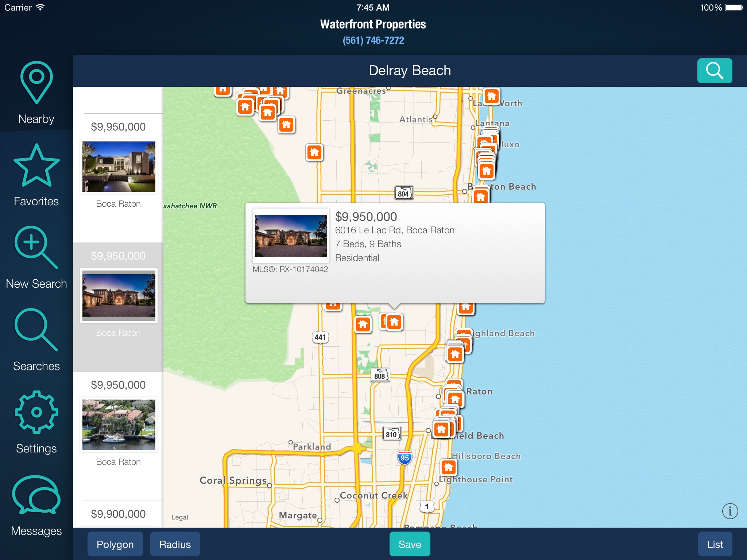Select house marker near Lighthouse Point

pyautogui.click(x=448, y=467)
